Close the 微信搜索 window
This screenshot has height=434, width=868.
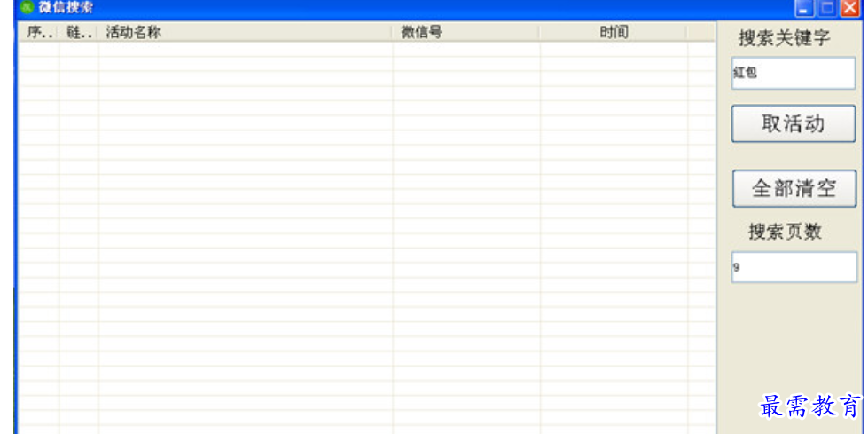tap(848, 8)
